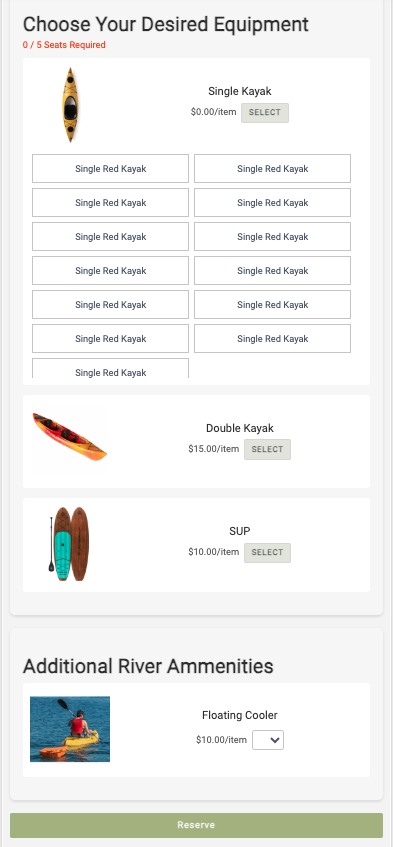The height and width of the screenshot is (847, 393).
Task: Hit the SUP Select button
Action: point(267,553)
